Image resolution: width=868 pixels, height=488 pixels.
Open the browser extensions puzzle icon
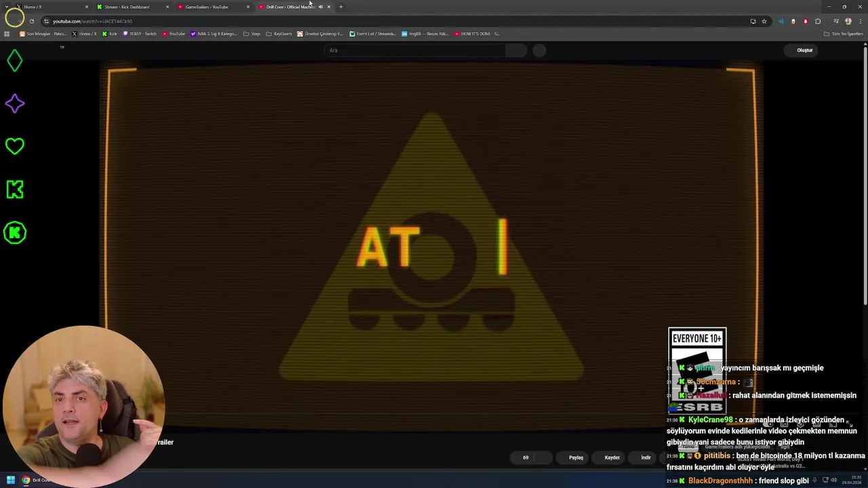click(818, 21)
